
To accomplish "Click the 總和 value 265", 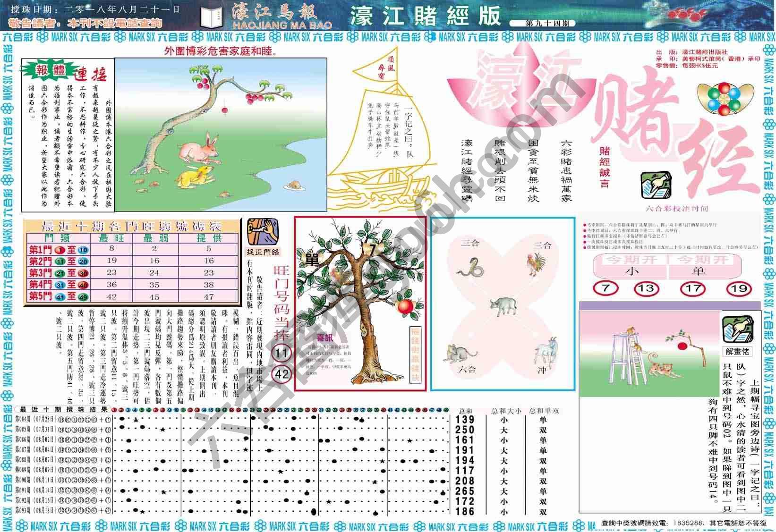I will (465, 491).
